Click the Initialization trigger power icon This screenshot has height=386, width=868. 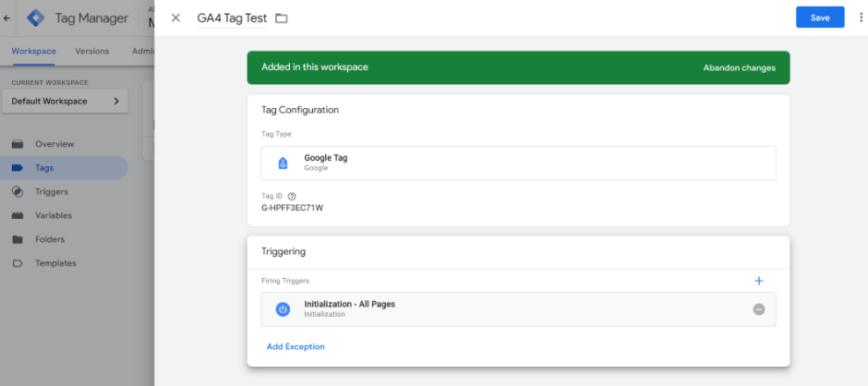[x=283, y=309]
